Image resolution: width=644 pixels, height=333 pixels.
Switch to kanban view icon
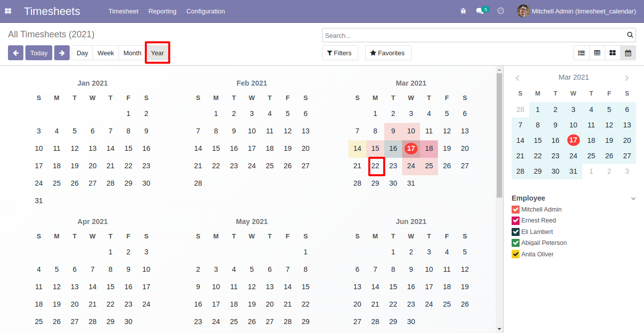[613, 53]
